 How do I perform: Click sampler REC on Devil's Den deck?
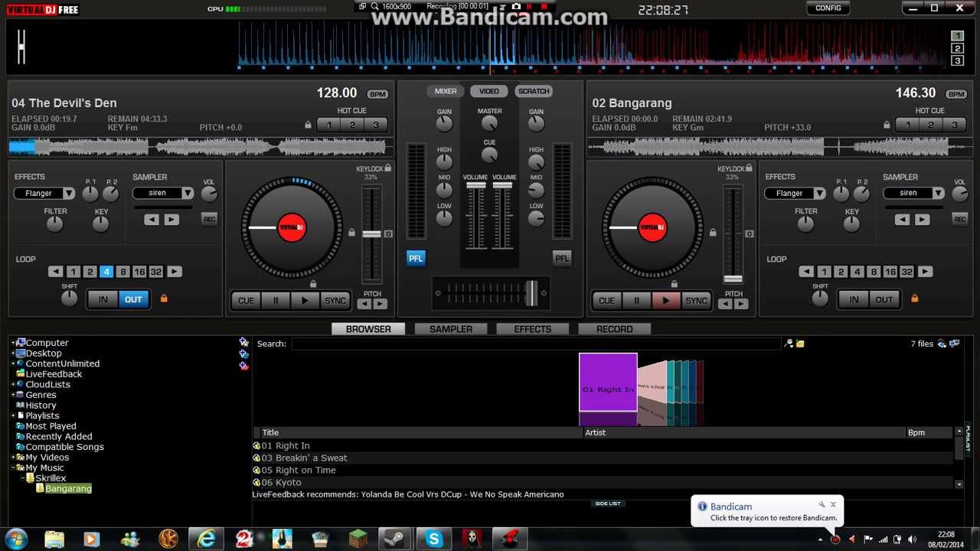pyautogui.click(x=209, y=220)
